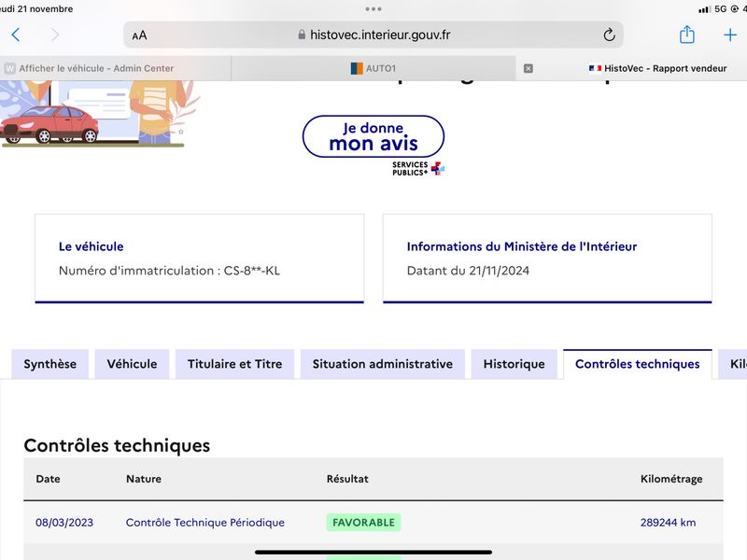Open the Historique tab

(x=514, y=364)
